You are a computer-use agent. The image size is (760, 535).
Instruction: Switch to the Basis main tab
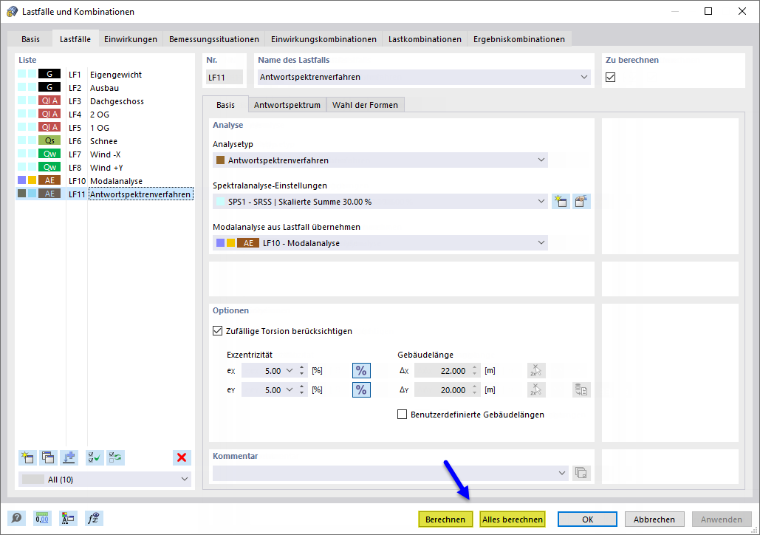[31, 39]
